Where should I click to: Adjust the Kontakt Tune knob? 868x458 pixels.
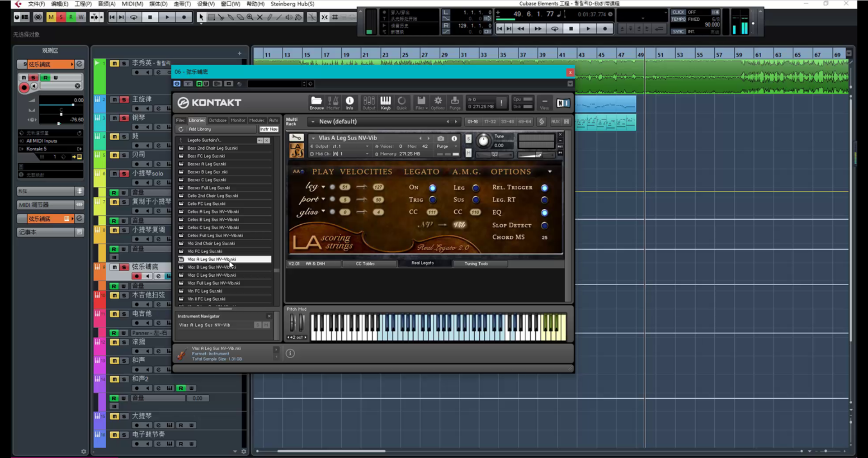483,141
